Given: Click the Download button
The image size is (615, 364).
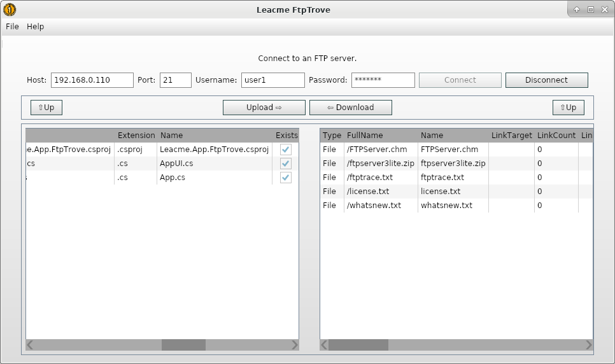Looking at the screenshot, I should pyautogui.click(x=350, y=108).
